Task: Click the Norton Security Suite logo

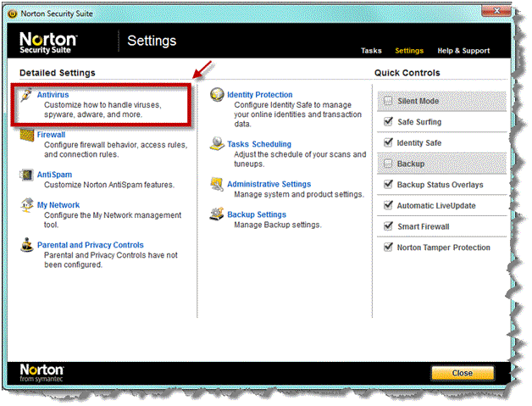Action: pyautogui.click(x=48, y=42)
